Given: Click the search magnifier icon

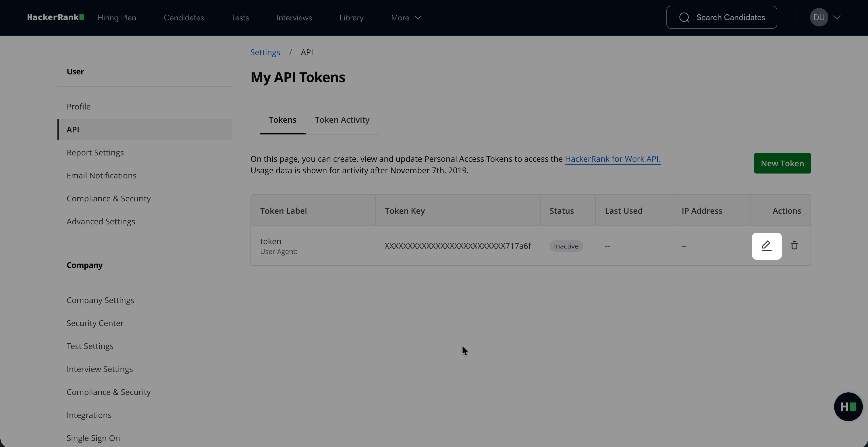Looking at the screenshot, I should click(x=684, y=18).
